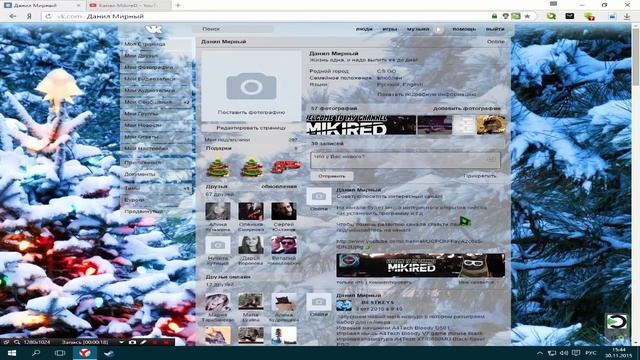Reload the page with the refresh icon
640x360 pixels.
coord(48,16)
